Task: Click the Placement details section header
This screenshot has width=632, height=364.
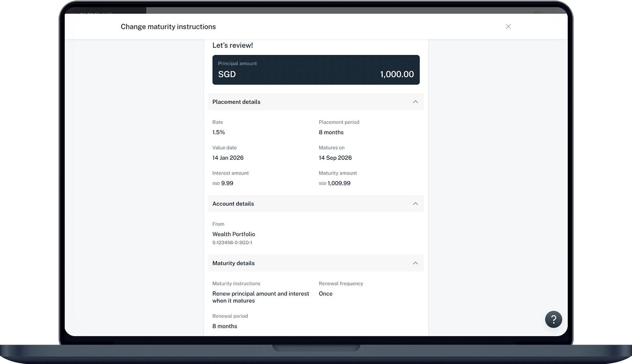Action: (x=236, y=102)
